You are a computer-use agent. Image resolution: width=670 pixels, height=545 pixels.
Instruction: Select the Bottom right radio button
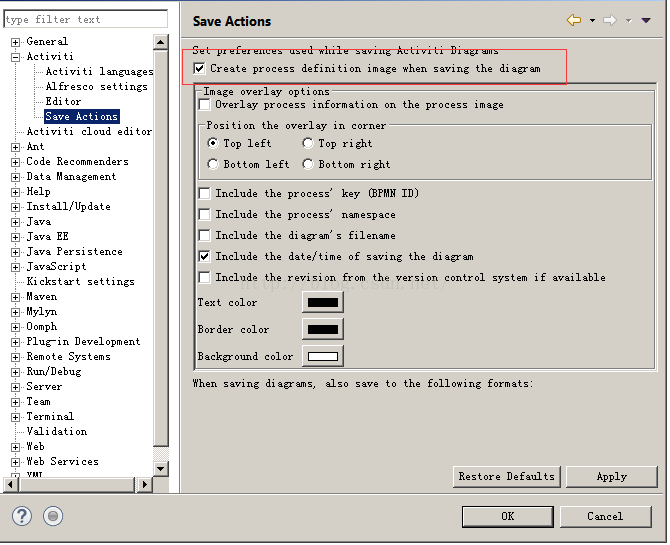(x=308, y=164)
